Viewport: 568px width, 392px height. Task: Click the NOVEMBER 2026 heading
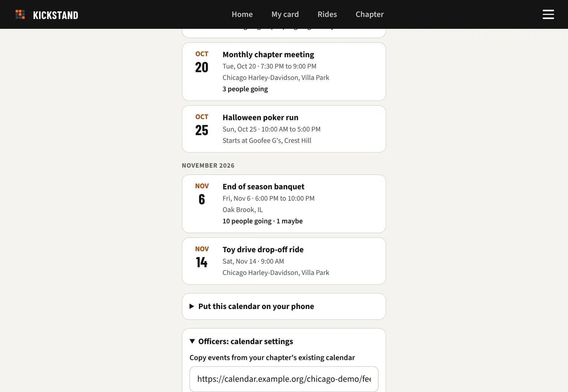point(208,166)
